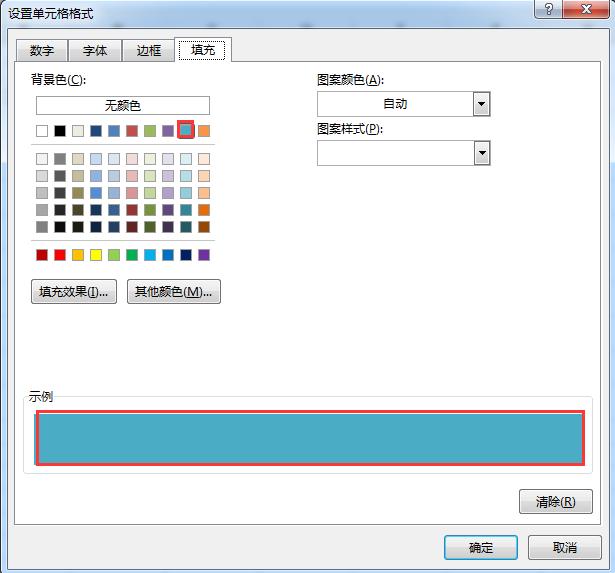Click the selected aqua theme row swatch
615x573 pixels.
(186, 130)
